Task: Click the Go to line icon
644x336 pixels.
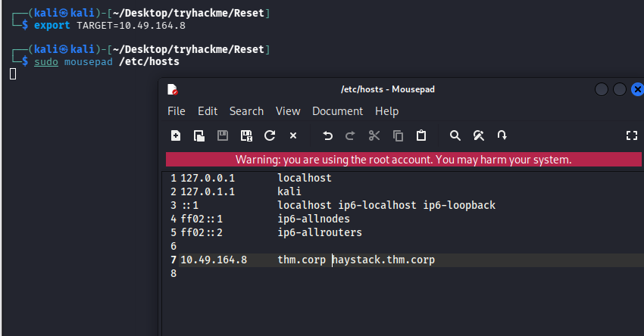Action: point(502,135)
